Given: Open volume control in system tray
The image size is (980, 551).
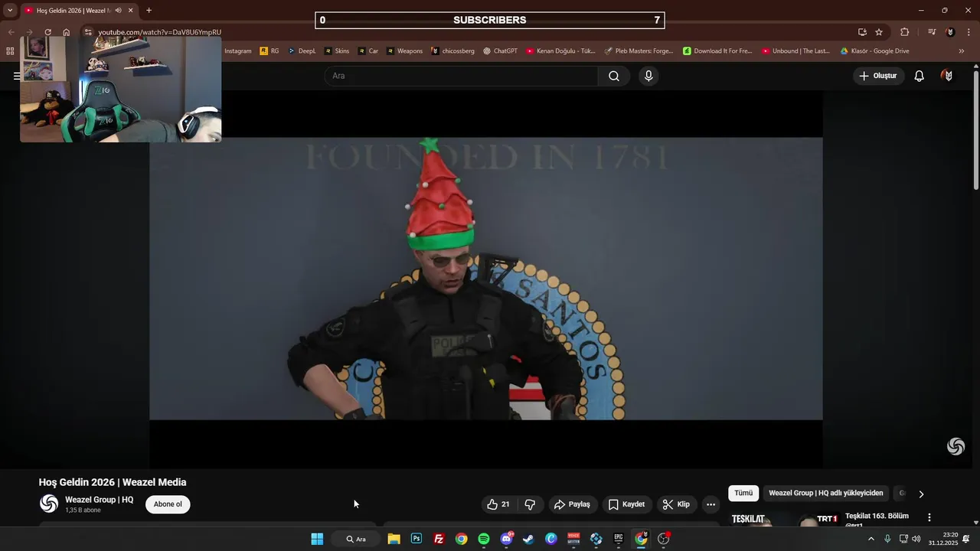Looking at the screenshot, I should (916, 539).
